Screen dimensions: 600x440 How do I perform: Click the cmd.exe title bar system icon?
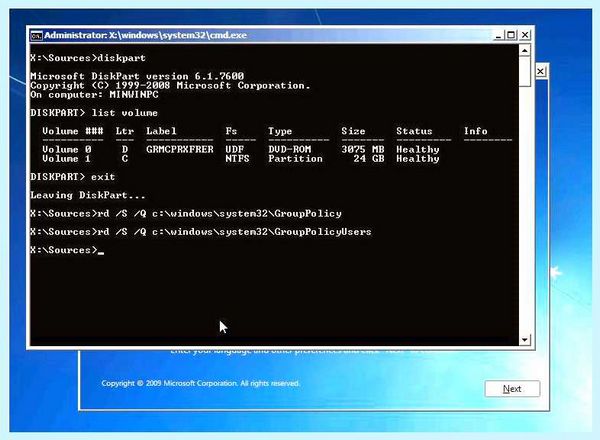[36, 36]
